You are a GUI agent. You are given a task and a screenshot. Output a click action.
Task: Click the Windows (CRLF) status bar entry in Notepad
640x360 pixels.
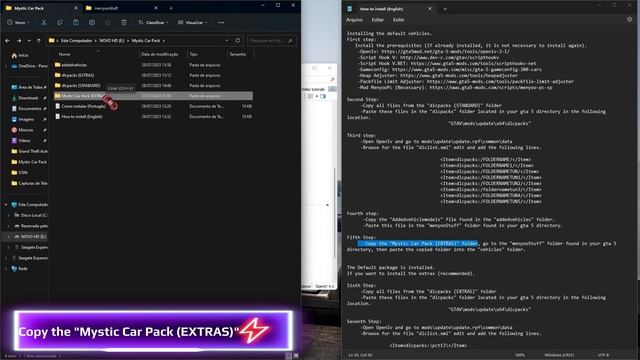[x=559, y=355]
